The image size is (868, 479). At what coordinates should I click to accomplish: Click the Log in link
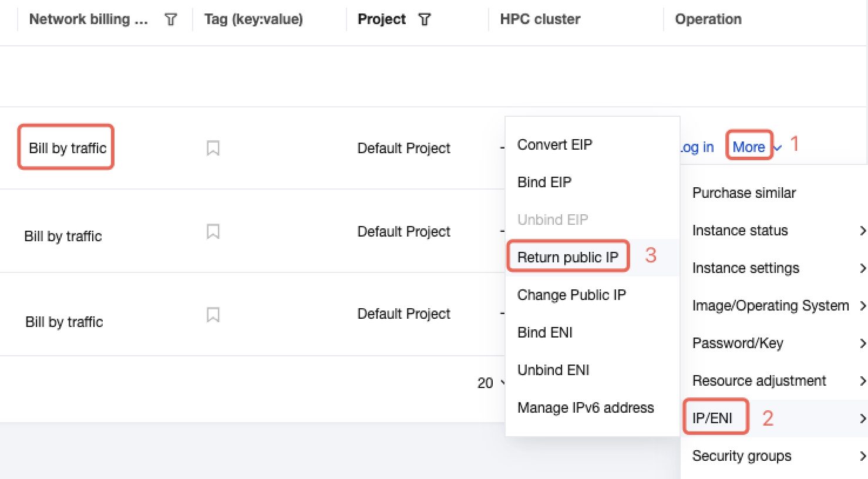(697, 147)
